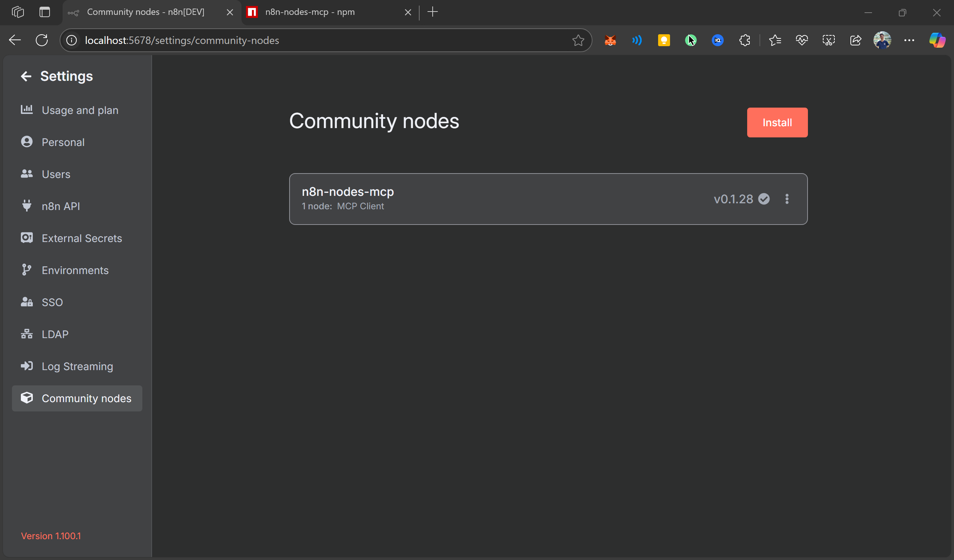Open SSO settings page

(77, 302)
